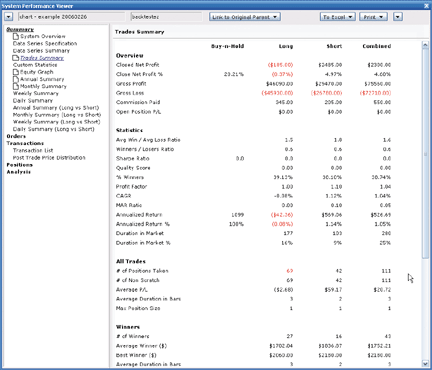The width and height of the screenshot is (432, 370).
Task: Click the Profit Factor row label
Action: pyautogui.click(x=131, y=186)
